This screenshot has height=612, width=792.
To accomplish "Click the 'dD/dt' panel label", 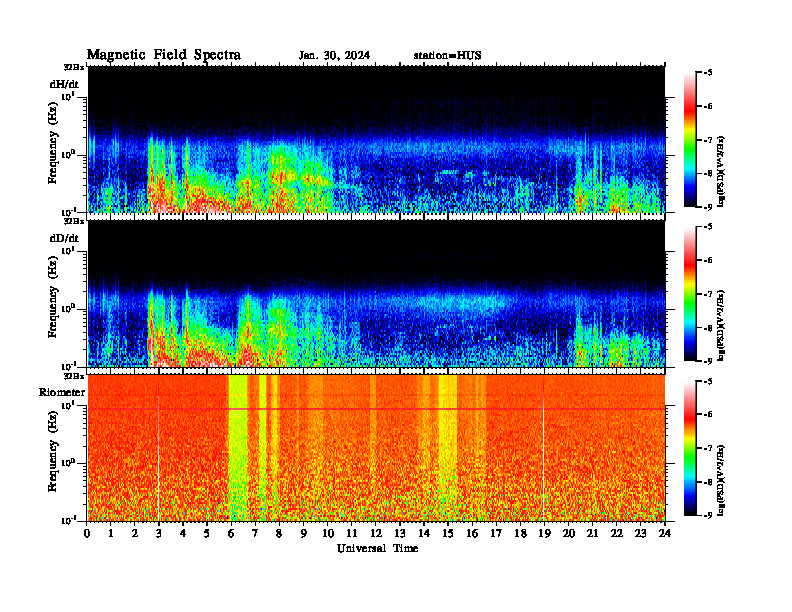I will [64, 238].
